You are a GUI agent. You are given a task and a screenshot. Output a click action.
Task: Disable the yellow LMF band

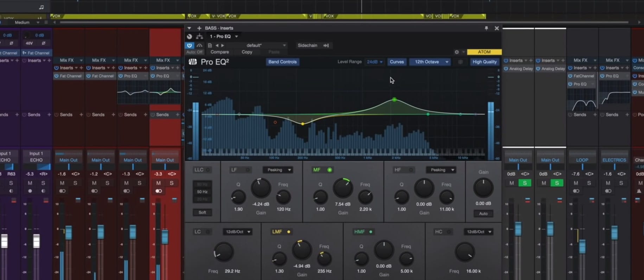pos(289,232)
